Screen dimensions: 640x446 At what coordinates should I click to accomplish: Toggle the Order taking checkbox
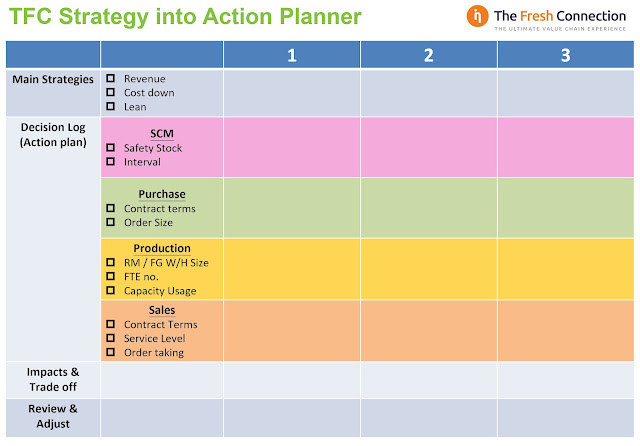click(x=110, y=352)
